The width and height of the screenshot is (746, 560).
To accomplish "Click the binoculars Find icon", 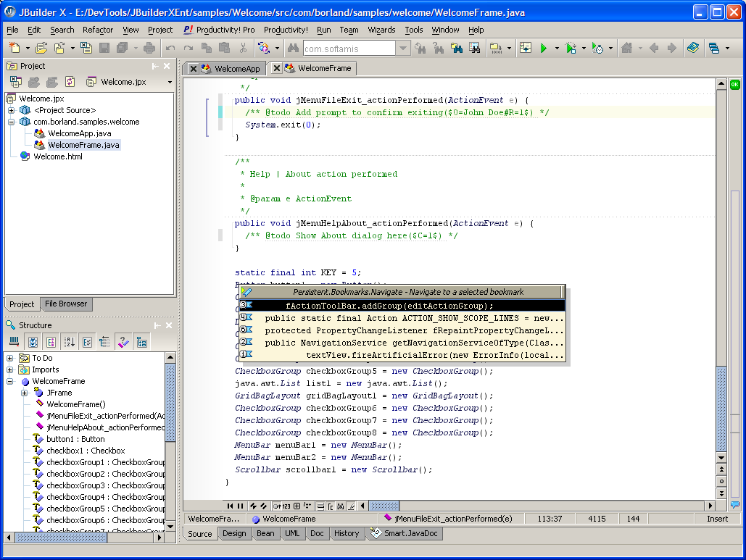I will click(x=293, y=48).
